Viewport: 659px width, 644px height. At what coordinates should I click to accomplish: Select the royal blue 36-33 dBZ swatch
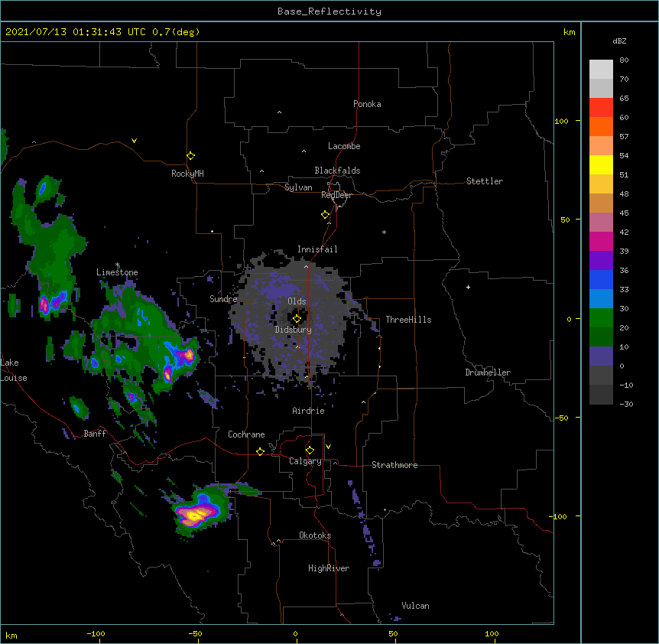click(601, 279)
